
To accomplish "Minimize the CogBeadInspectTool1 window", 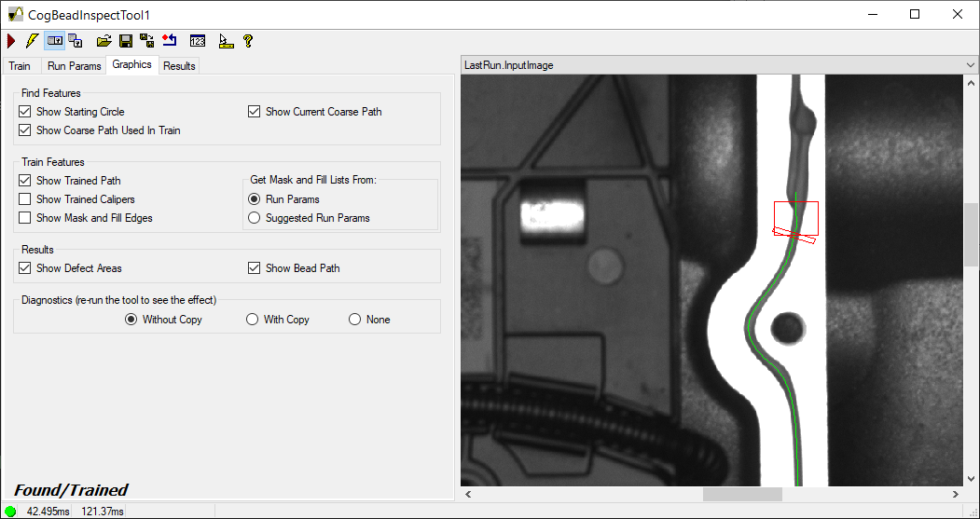I will pyautogui.click(x=873, y=14).
